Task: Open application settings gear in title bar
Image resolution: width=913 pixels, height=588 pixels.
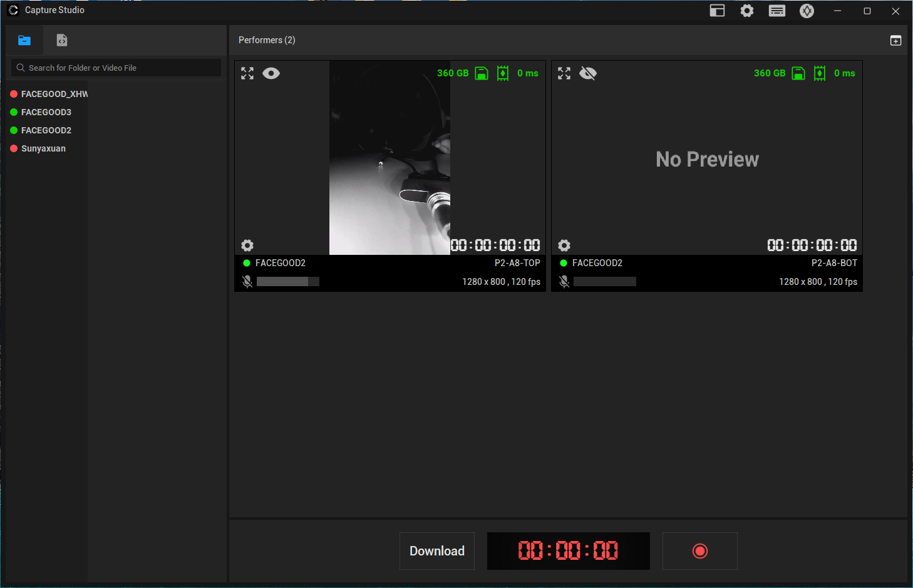Action: click(x=747, y=11)
